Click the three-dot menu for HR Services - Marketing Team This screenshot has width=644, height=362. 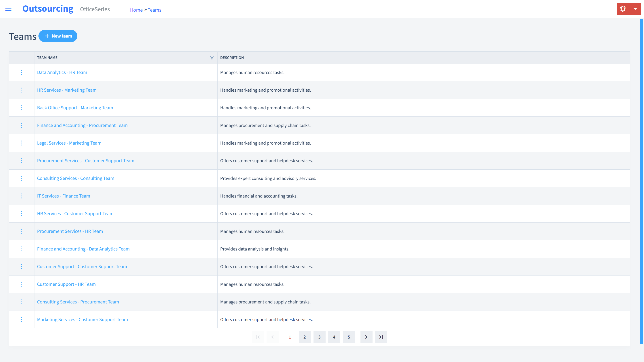(22, 90)
